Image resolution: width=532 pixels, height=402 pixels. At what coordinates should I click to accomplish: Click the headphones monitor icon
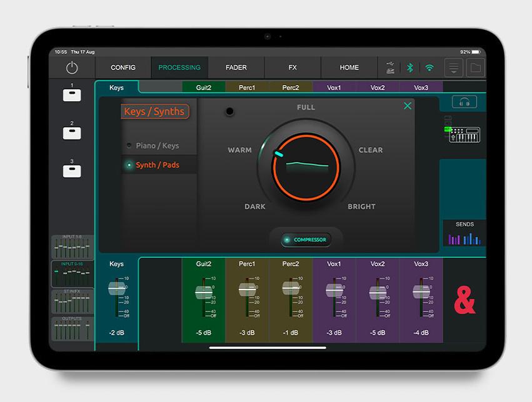click(x=464, y=102)
